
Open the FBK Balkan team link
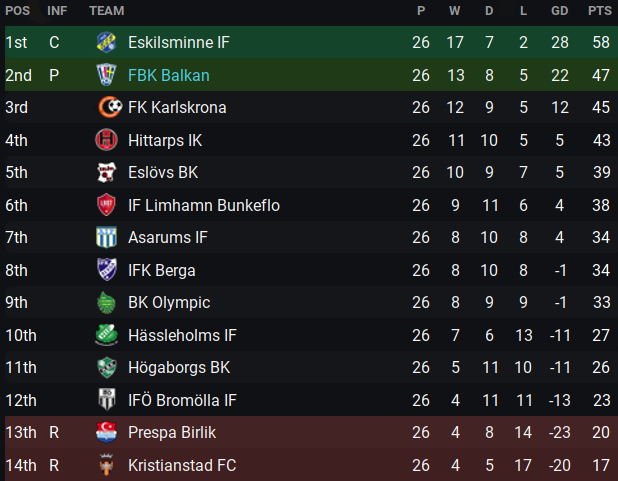pos(169,75)
